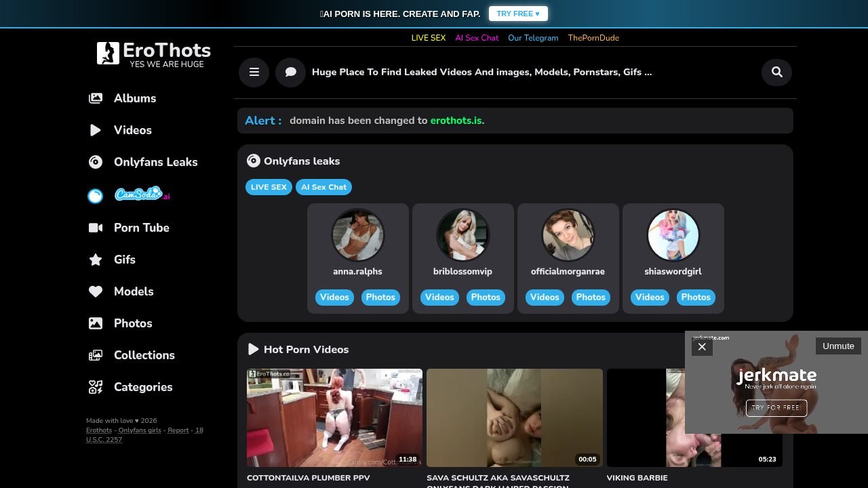Click the Albums icon in the sidebar
The height and width of the screenshot is (488, 868).
click(x=96, y=98)
